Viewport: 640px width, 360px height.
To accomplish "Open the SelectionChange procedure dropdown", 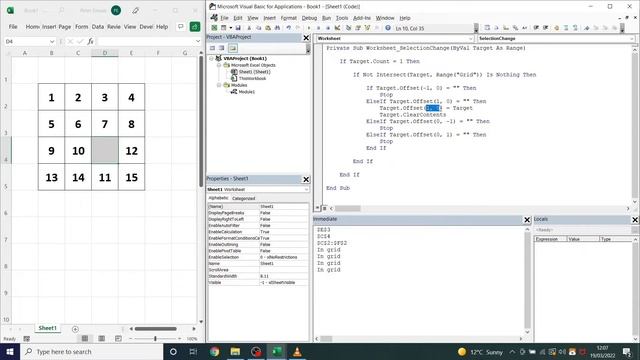I will pos(632,38).
